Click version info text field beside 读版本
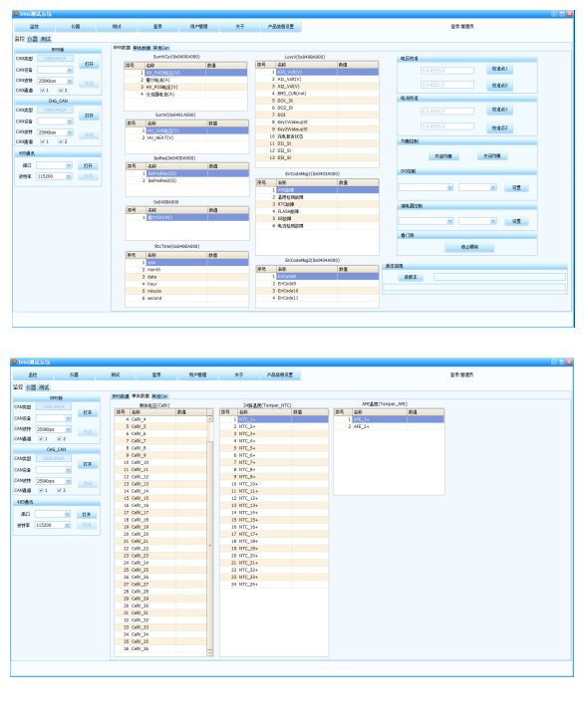 coord(499,277)
